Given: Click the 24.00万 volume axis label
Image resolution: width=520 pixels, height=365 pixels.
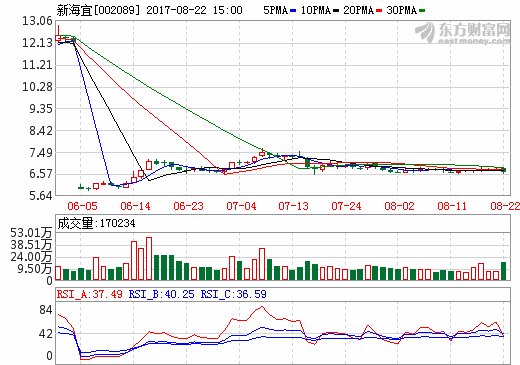Looking at the screenshot, I should click(31, 257).
